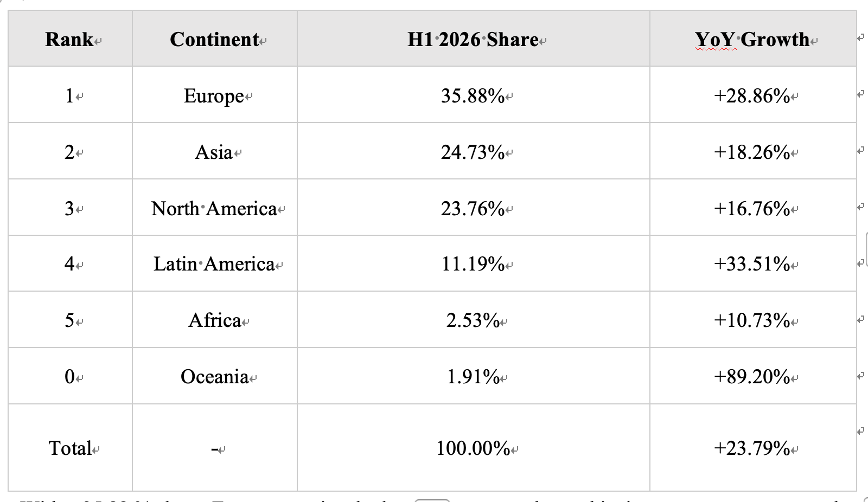Click the 11.19% share cell
This screenshot has width=868, height=502.
[473, 265]
